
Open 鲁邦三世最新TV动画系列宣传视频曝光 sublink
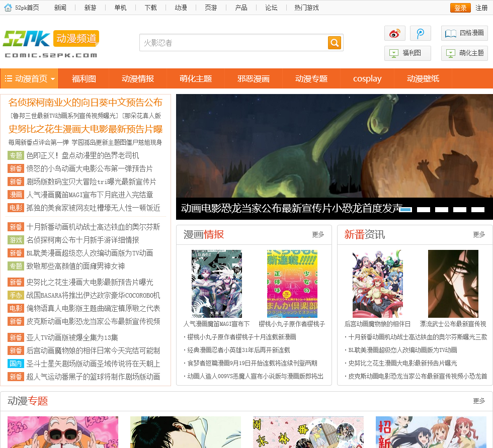coord(64,116)
